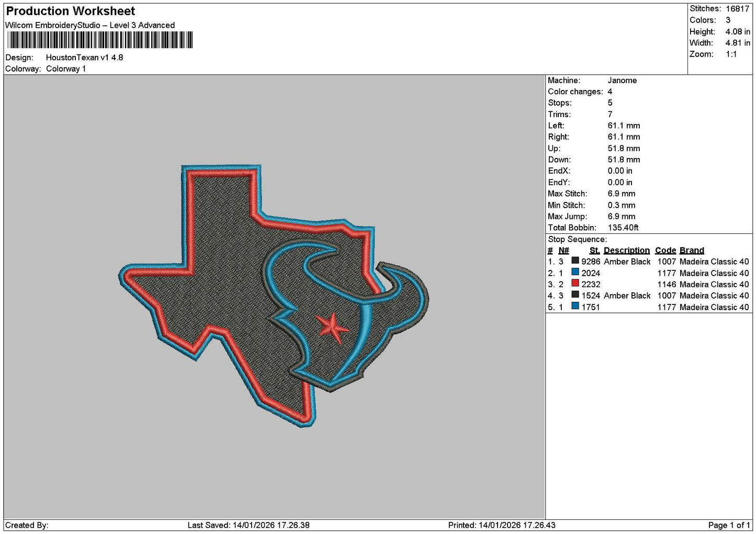The height and width of the screenshot is (534, 756).
Task: Click the barcode under the Wilcom title
Action: 99,40
